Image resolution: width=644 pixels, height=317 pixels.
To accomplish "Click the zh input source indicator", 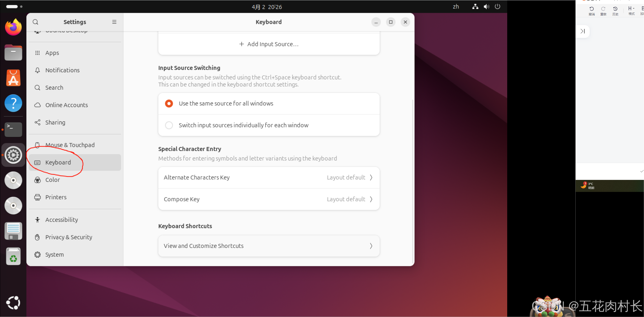I will 456,7.
